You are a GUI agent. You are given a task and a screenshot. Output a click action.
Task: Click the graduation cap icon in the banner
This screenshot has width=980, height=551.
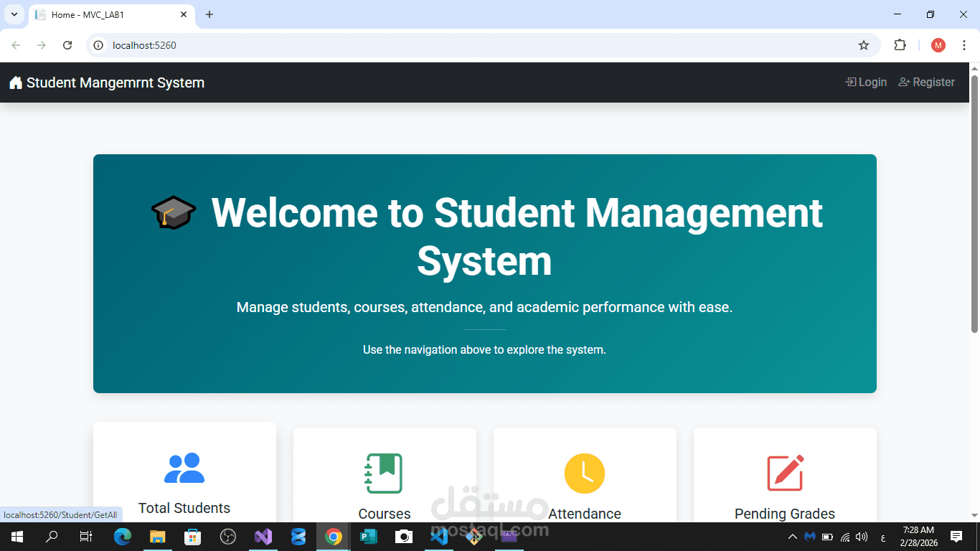pos(172,212)
